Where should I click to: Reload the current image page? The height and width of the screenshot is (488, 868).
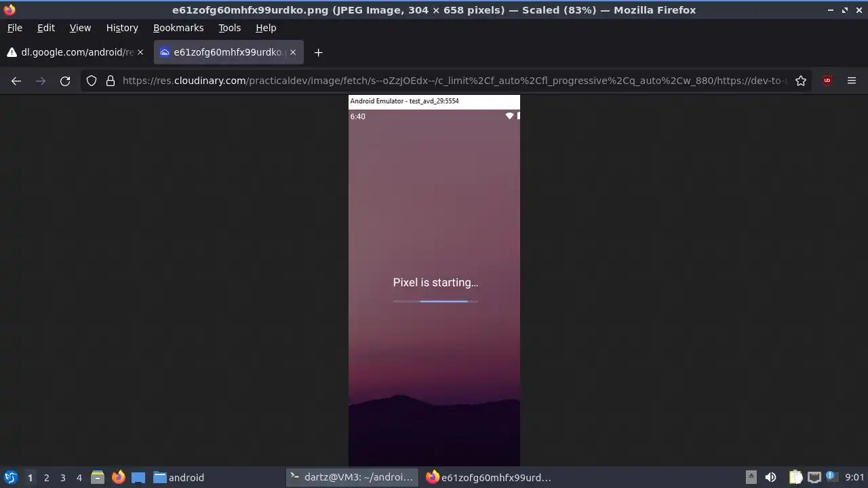(65, 81)
